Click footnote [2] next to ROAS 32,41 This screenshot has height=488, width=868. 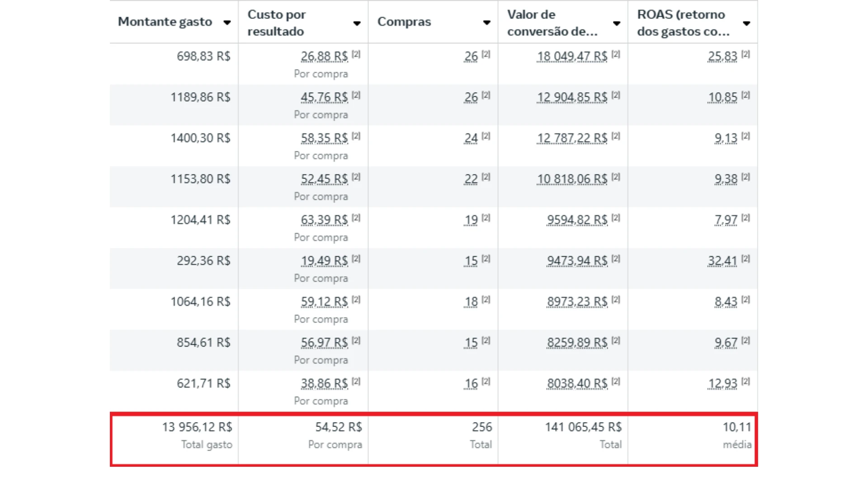pyautogui.click(x=745, y=259)
